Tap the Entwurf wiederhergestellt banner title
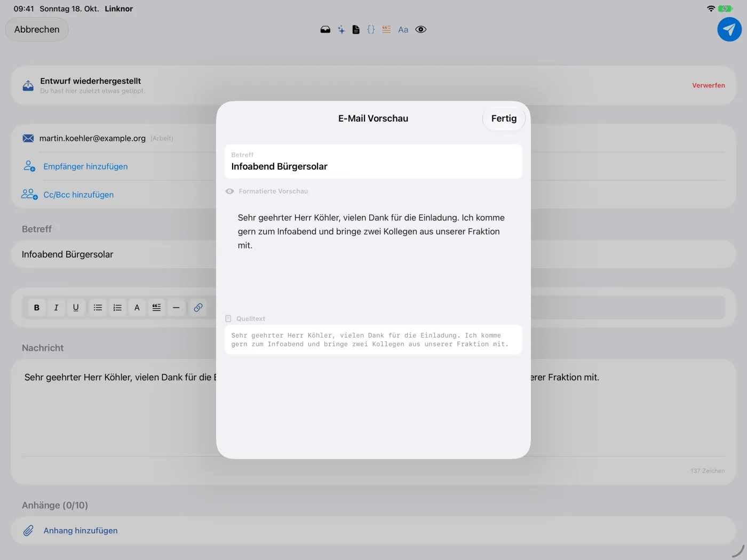This screenshot has width=747, height=560. click(x=91, y=81)
